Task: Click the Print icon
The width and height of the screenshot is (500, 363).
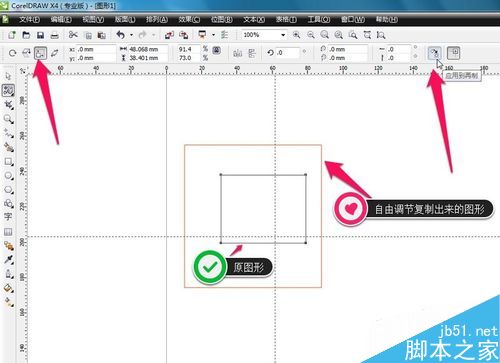Action: (55, 35)
